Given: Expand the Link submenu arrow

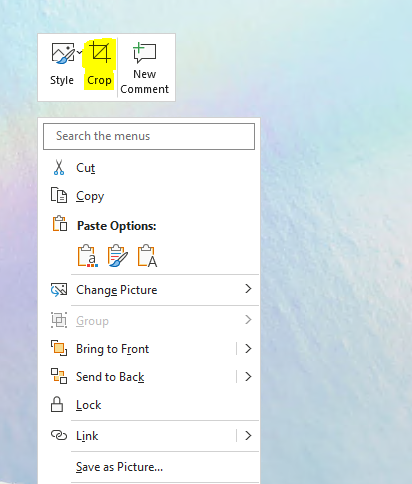Looking at the screenshot, I should (x=248, y=435).
